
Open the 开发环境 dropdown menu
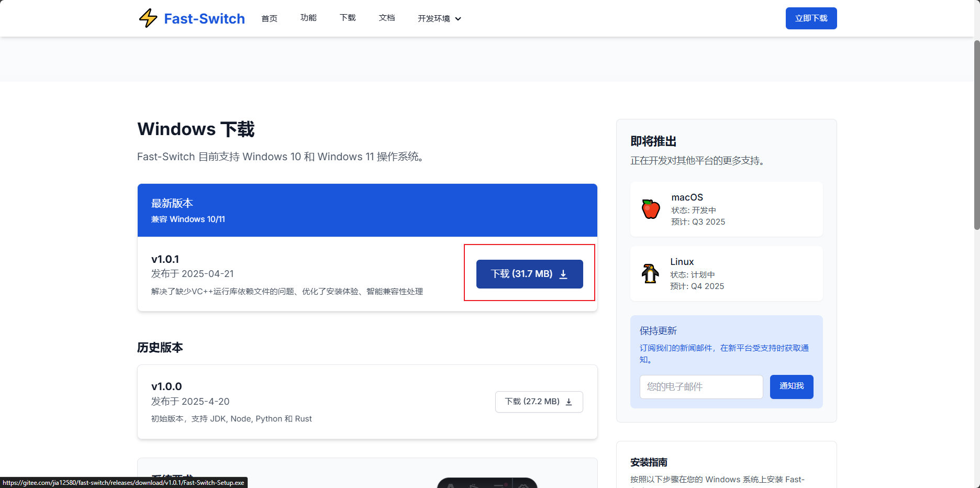pyautogui.click(x=434, y=18)
